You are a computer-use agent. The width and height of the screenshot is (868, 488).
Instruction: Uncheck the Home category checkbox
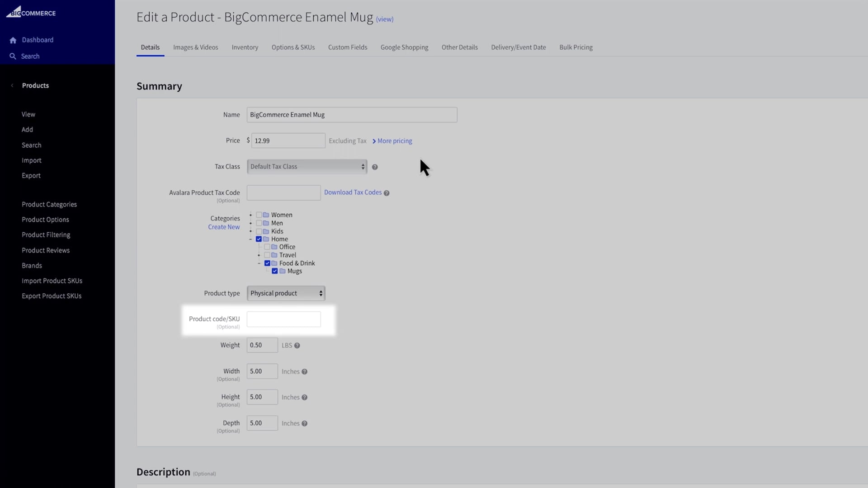tap(259, 239)
